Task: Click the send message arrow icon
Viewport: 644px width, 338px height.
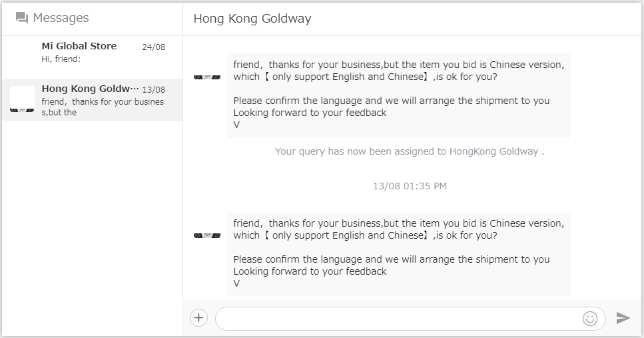Action: click(623, 318)
